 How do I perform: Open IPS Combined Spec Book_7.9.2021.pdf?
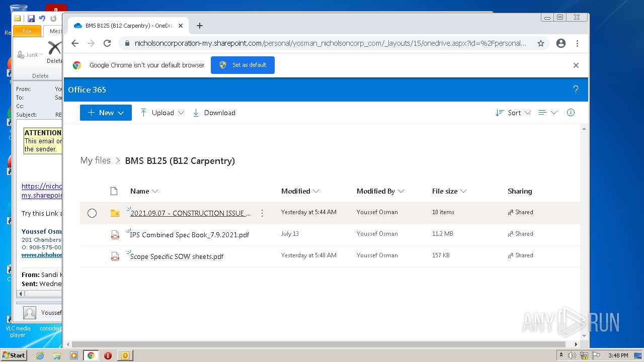coord(190,235)
